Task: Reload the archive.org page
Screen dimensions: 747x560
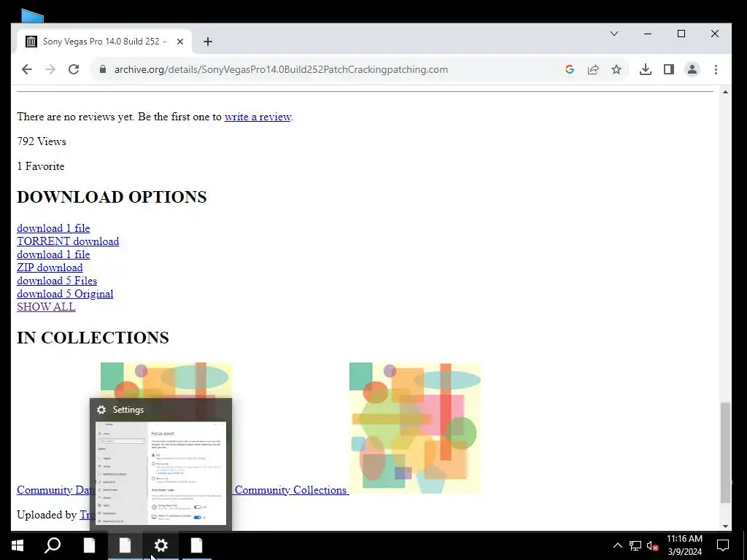Action: 74,69
